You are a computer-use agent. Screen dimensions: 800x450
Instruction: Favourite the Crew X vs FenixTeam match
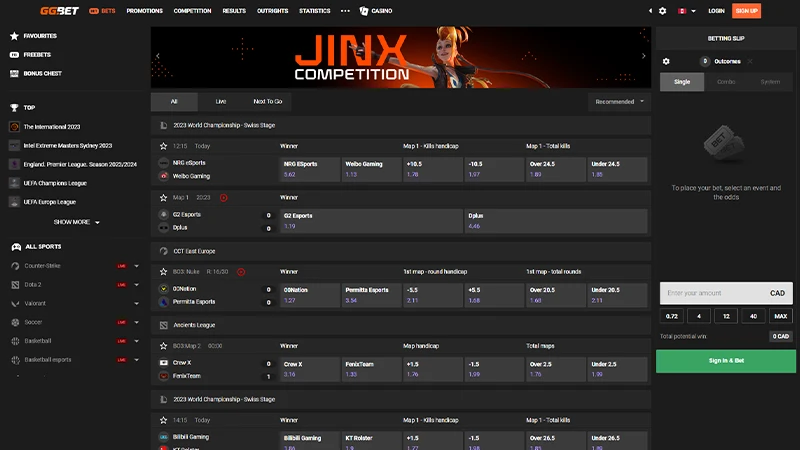tap(163, 346)
